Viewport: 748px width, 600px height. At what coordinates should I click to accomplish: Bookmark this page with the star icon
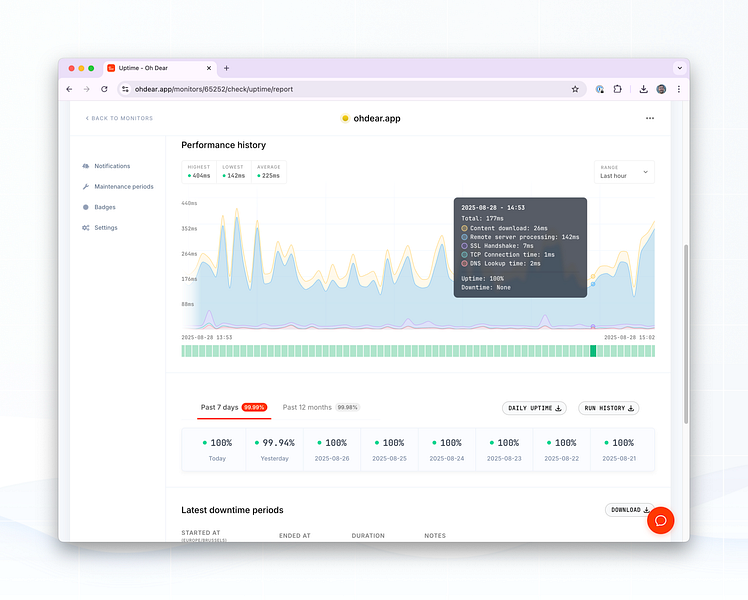click(x=575, y=89)
